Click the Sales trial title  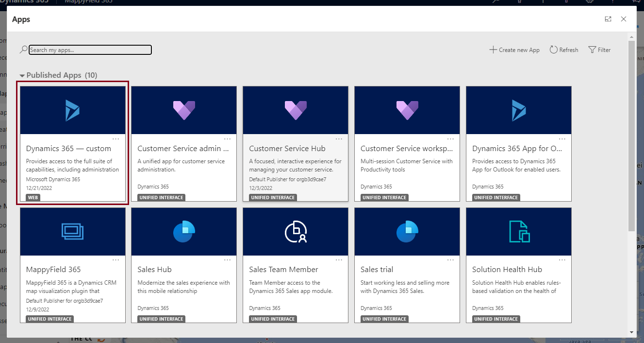coord(377,270)
